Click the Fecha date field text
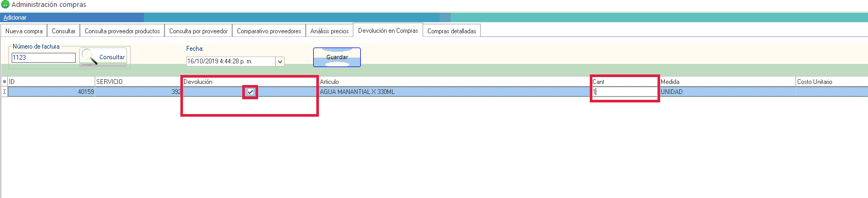 coord(231,61)
